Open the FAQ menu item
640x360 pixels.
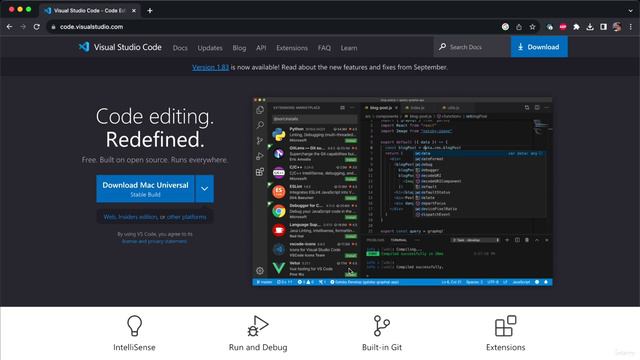tap(324, 48)
